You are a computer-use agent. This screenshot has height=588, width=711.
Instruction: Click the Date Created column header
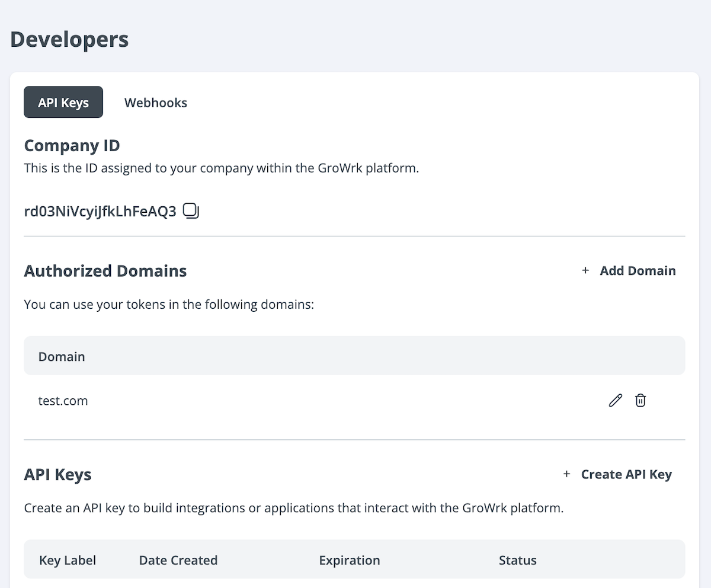178,560
